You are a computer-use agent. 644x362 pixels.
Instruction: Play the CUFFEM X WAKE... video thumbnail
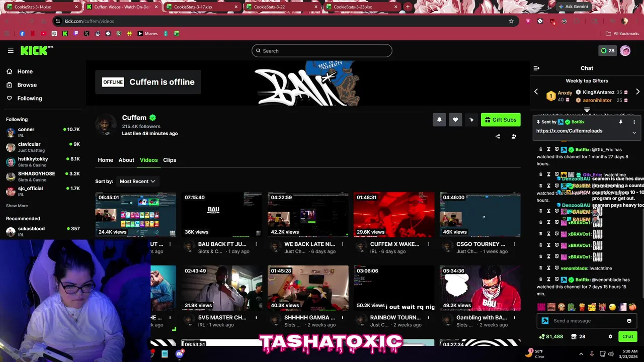(x=394, y=214)
